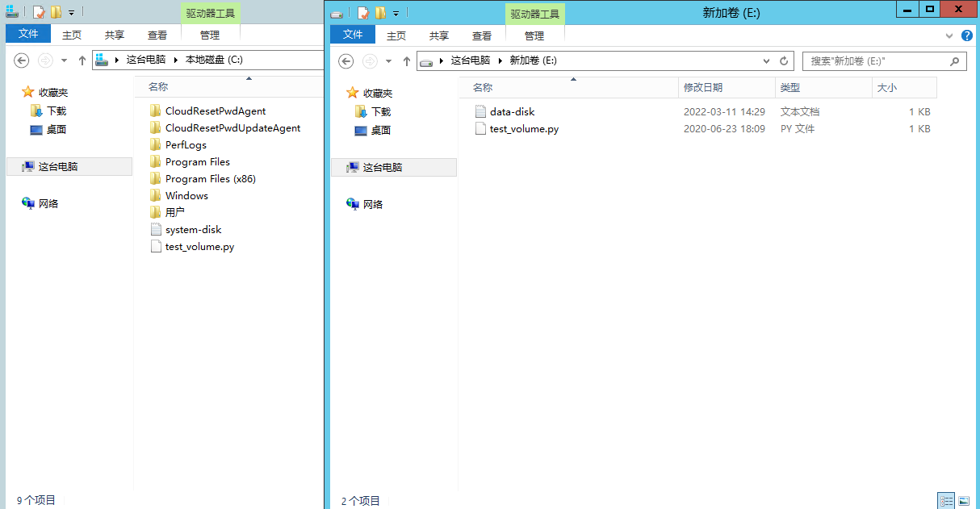Open Help via the blue question mark
The image size is (980, 509).
966,35
